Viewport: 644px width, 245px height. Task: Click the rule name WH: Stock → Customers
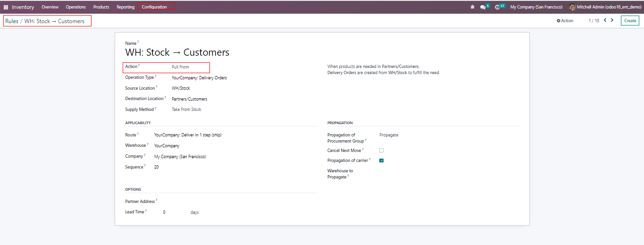click(177, 52)
